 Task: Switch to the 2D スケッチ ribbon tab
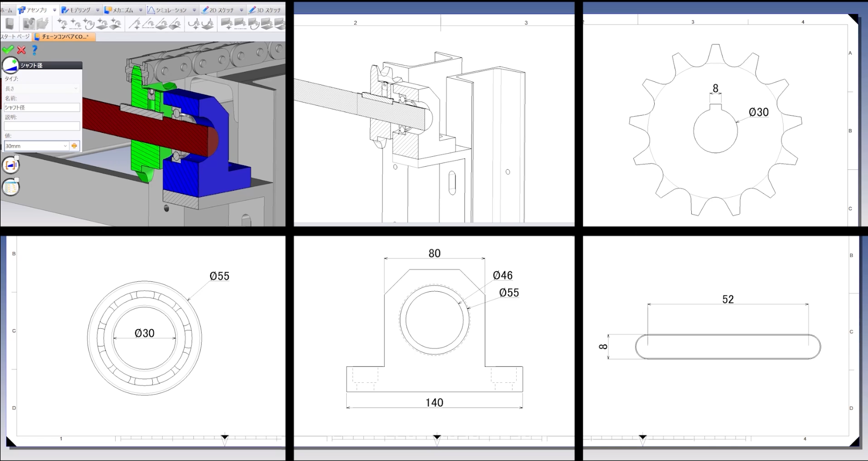pos(218,10)
